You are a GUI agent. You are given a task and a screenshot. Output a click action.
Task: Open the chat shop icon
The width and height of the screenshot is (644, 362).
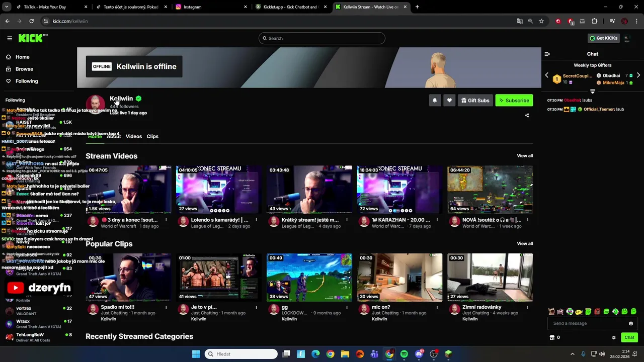tap(552, 337)
